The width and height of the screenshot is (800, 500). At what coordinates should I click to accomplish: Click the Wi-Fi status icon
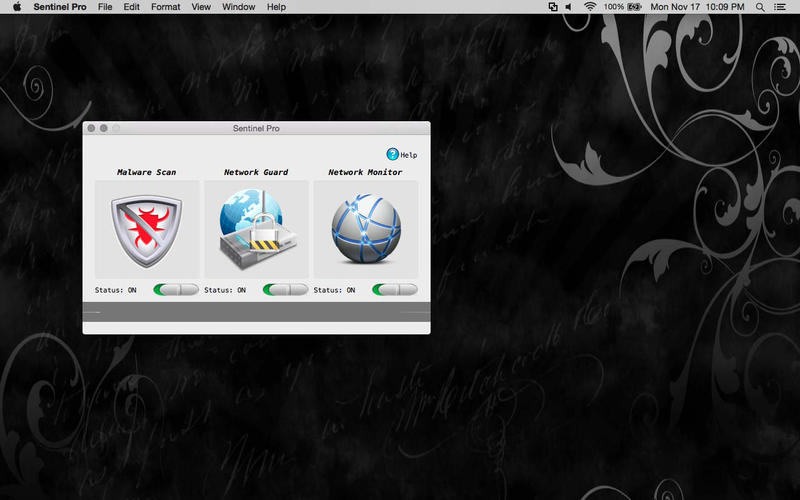[x=590, y=7]
